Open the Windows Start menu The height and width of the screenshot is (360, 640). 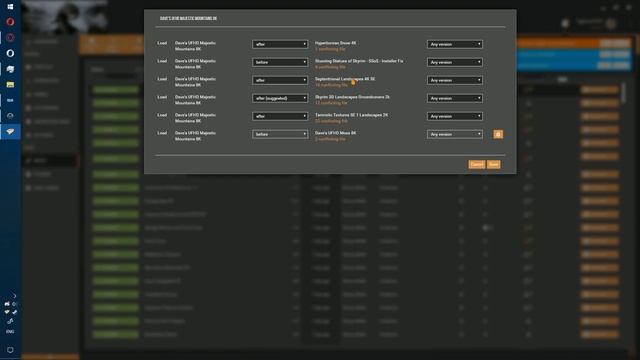point(10,7)
